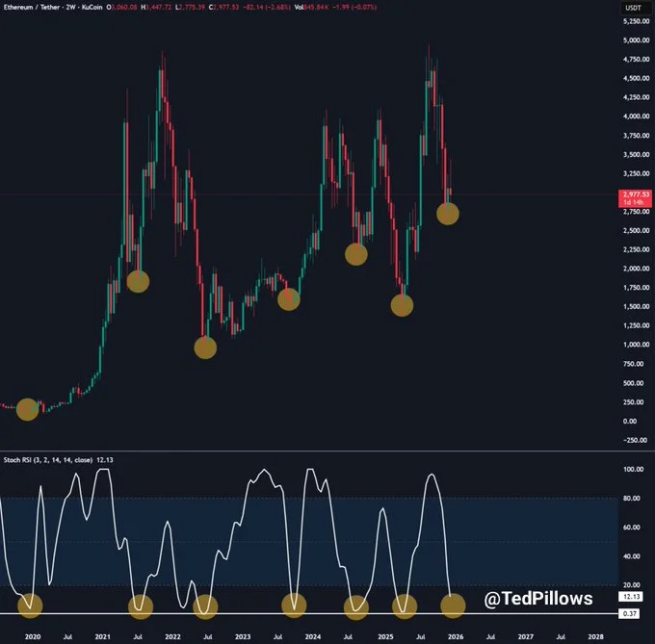Click the red 2,977.53 current price tag

(x=635, y=198)
